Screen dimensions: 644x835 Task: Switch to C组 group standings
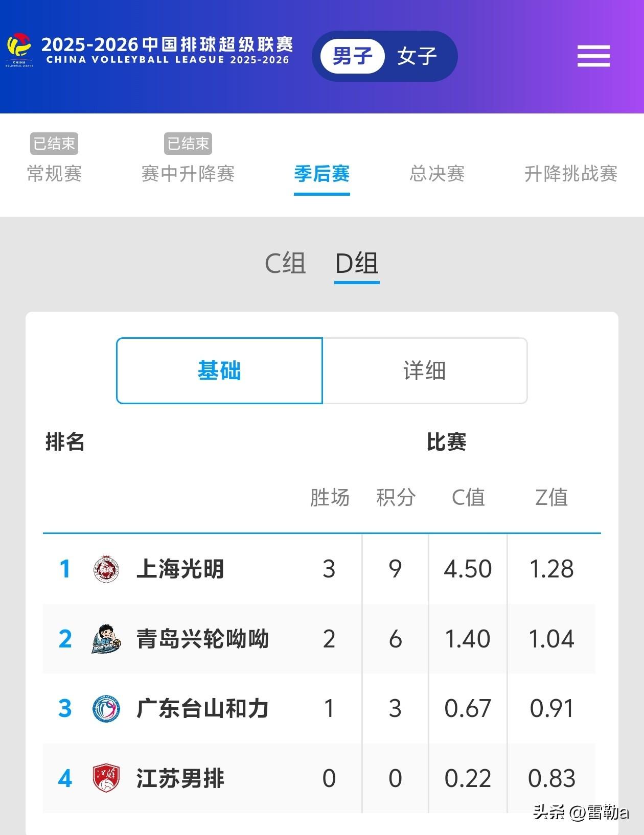[x=285, y=264]
